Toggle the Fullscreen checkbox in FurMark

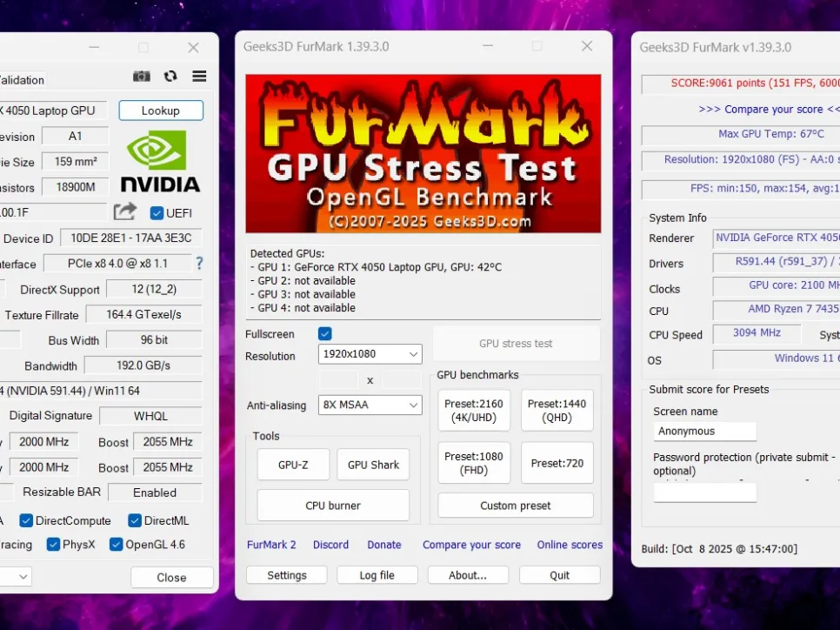point(325,334)
